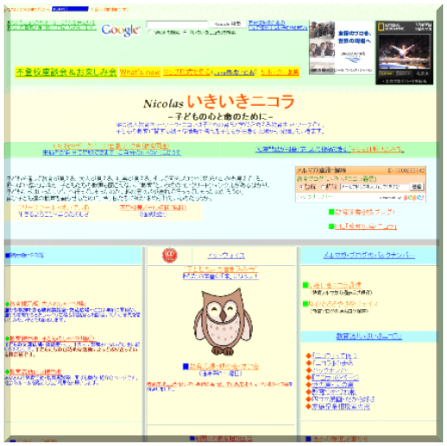Select the 解除 radio in mail magazine box
The height and width of the screenshot is (446, 447).
point(323,187)
